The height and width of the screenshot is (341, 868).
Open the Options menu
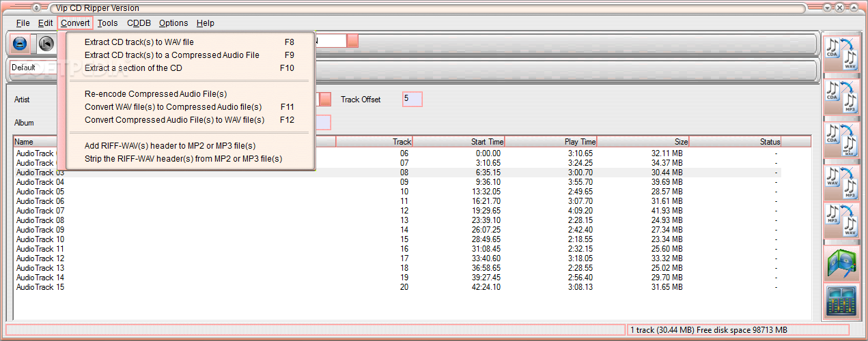[173, 23]
